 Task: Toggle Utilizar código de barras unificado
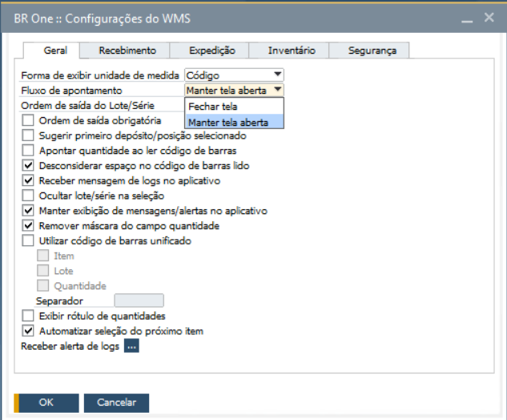[x=29, y=240]
